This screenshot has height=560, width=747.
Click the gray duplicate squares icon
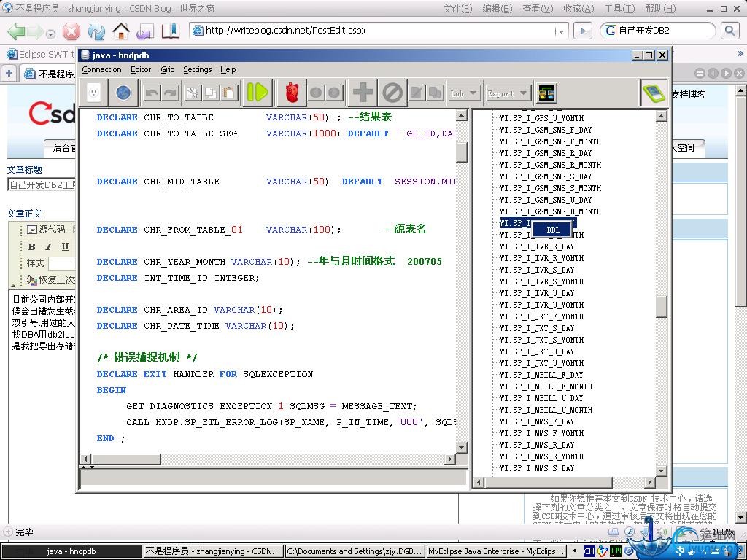(434, 93)
